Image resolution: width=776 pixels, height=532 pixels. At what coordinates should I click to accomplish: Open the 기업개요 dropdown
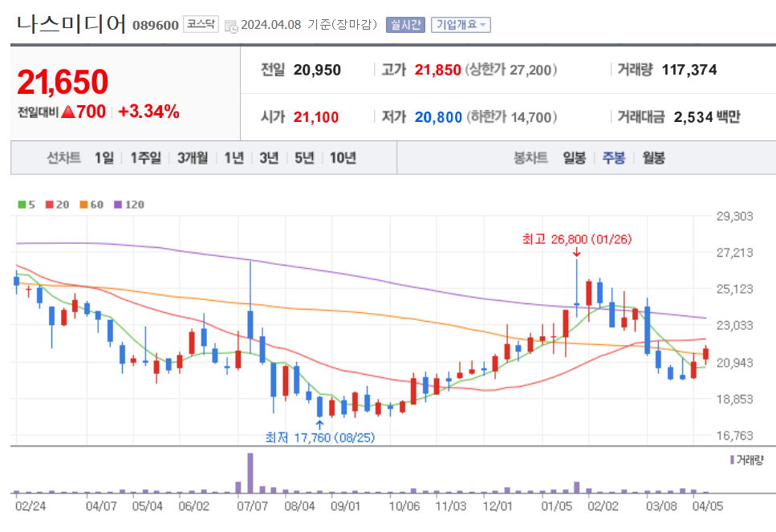461,25
